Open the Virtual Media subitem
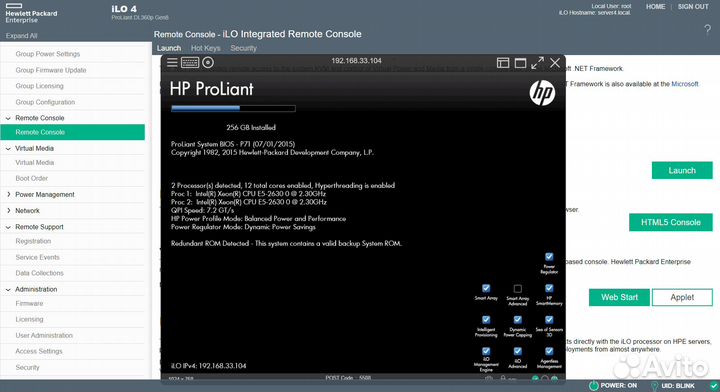Image resolution: width=720 pixels, height=392 pixels. [34, 162]
